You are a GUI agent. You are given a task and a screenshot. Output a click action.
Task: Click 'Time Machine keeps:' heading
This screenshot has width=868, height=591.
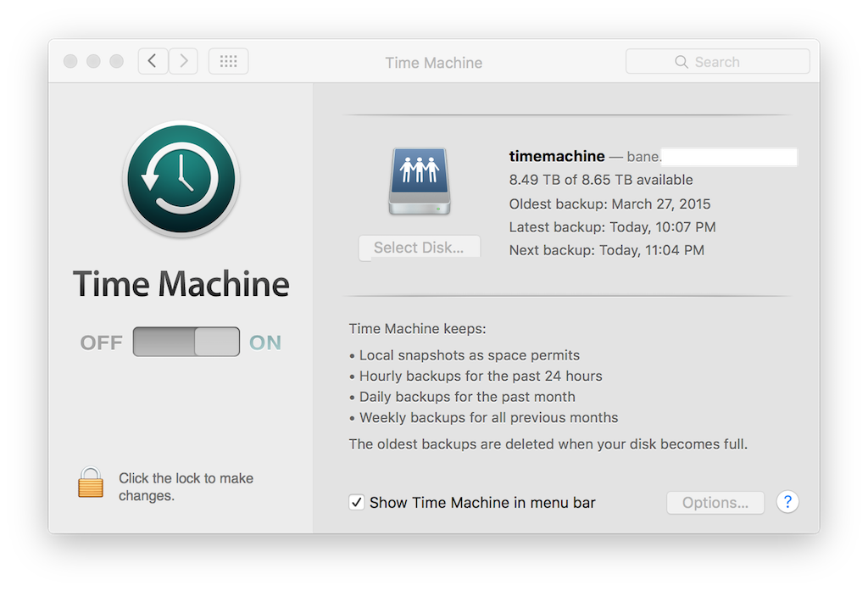pos(417,328)
